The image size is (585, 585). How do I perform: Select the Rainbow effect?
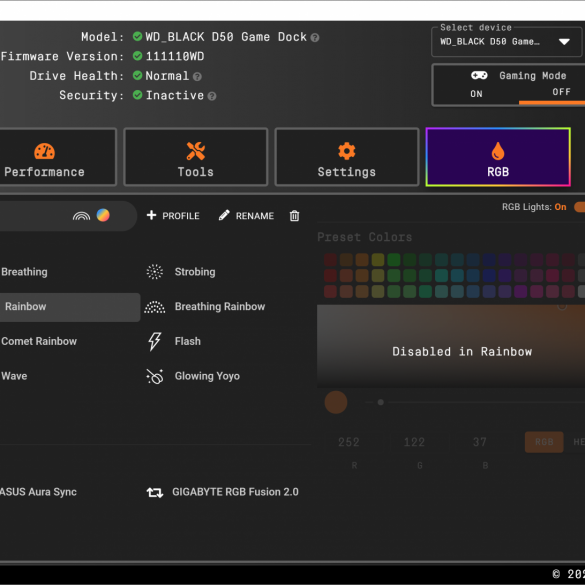tap(70, 307)
